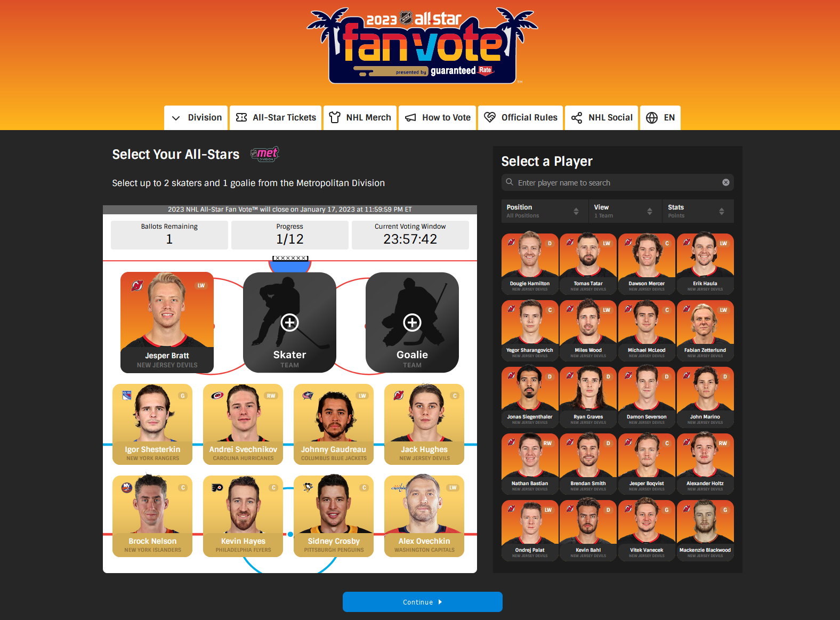Click the jersey icon beside NHL Merch
The height and width of the screenshot is (620, 840).
pos(335,117)
